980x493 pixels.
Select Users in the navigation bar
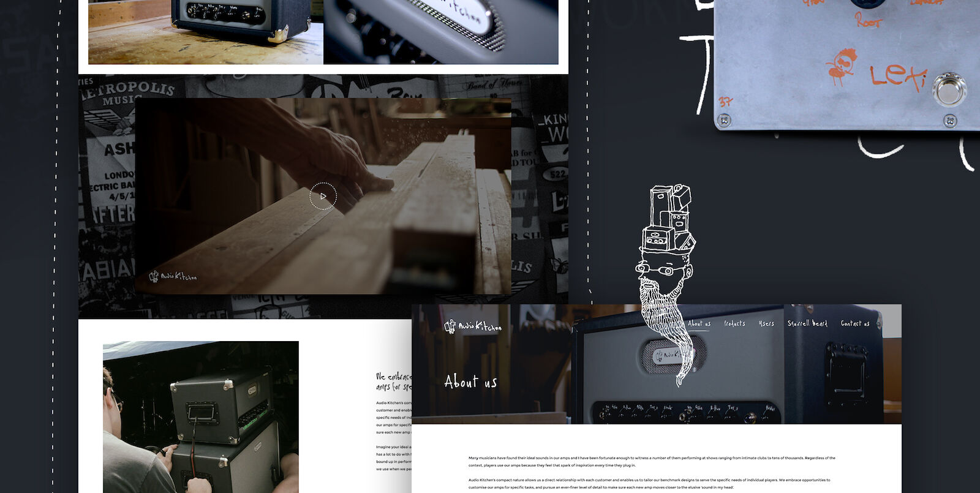pos(766,323)
